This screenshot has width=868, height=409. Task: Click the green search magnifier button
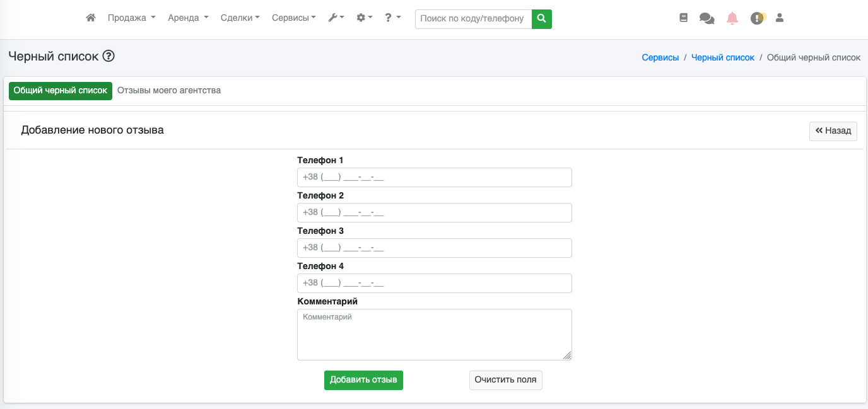coord(542,19)
